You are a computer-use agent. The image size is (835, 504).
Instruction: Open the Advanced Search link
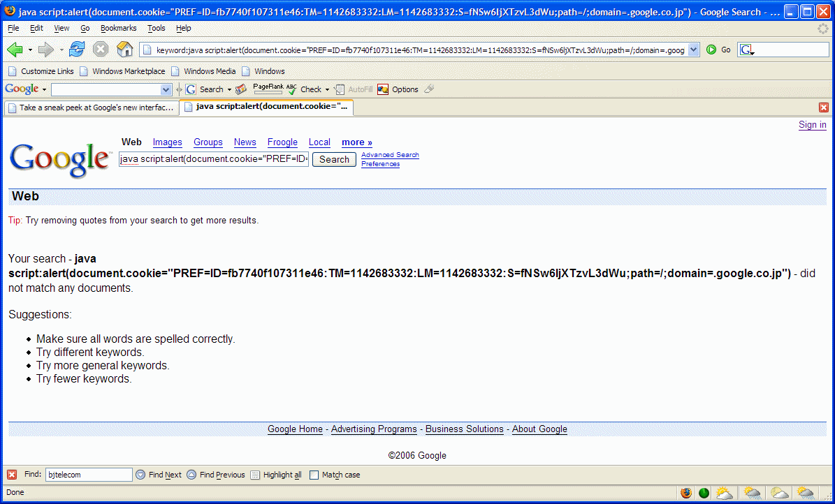(390, 155)
